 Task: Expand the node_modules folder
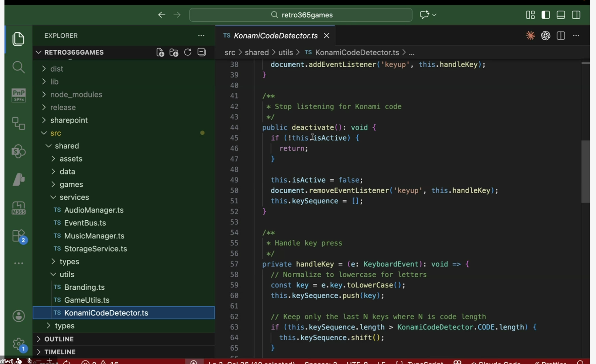click(76, 94)
